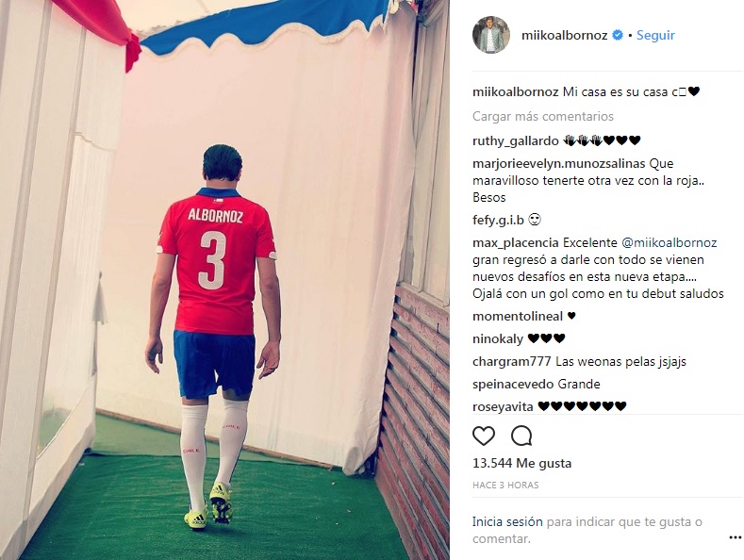Open fefy.g.i.b commenter profile
744x560 pixels.
pos(498,221)
